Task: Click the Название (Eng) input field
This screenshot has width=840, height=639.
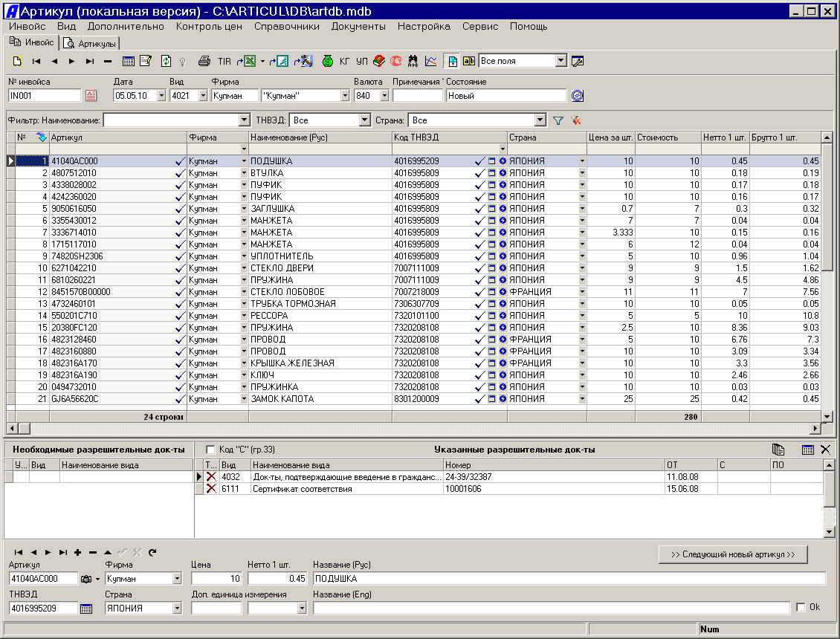Action: [551, 608]
